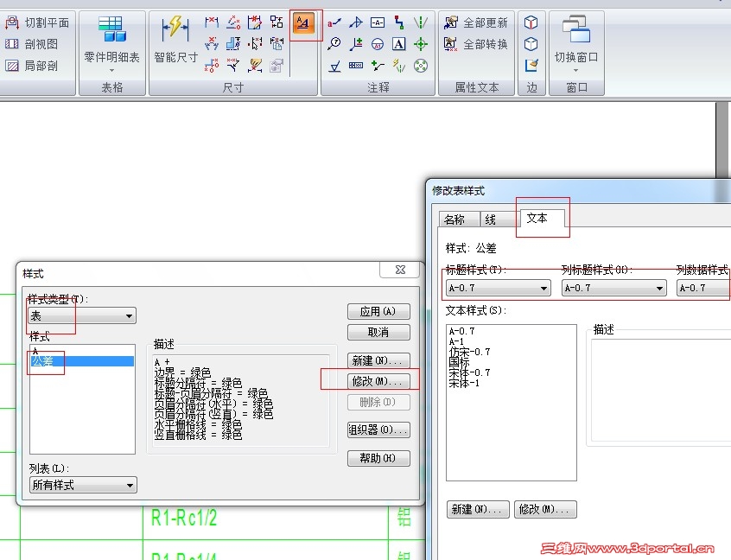Open the 列数据样式 dropdown at the right edge
The height and width of the screenshot is (560, 731).
703,288
